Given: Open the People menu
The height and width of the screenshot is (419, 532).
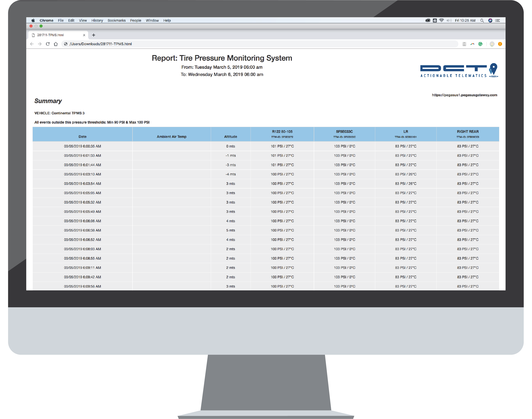Looking at the screenshot, I should tap(136, 21).
